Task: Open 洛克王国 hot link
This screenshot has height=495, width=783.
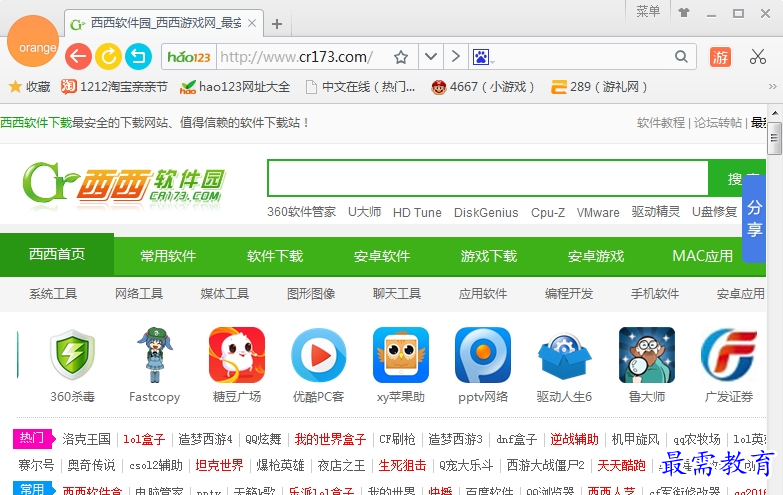Action: tap(86, 440)
